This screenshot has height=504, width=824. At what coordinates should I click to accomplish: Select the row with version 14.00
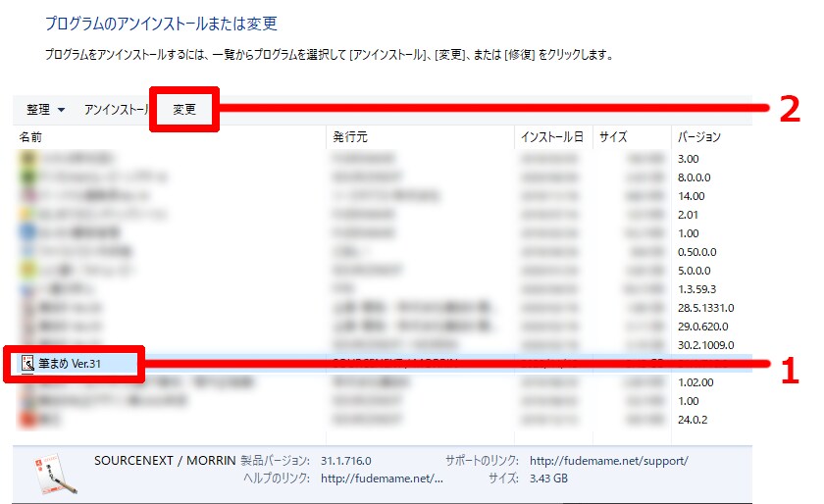[383, 196]
